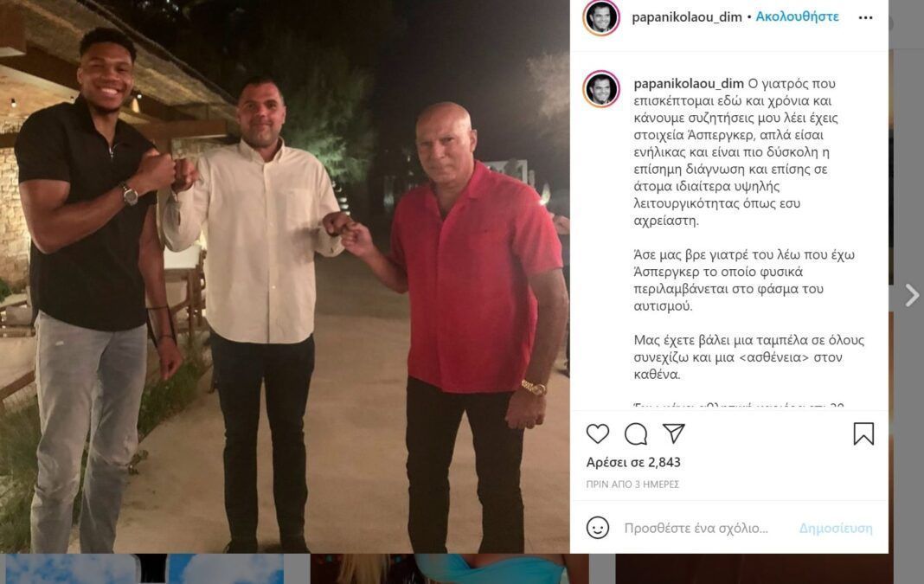Like the post with heart icon
This screenshot has height=584, width=924.
click(x=598, y=433)
